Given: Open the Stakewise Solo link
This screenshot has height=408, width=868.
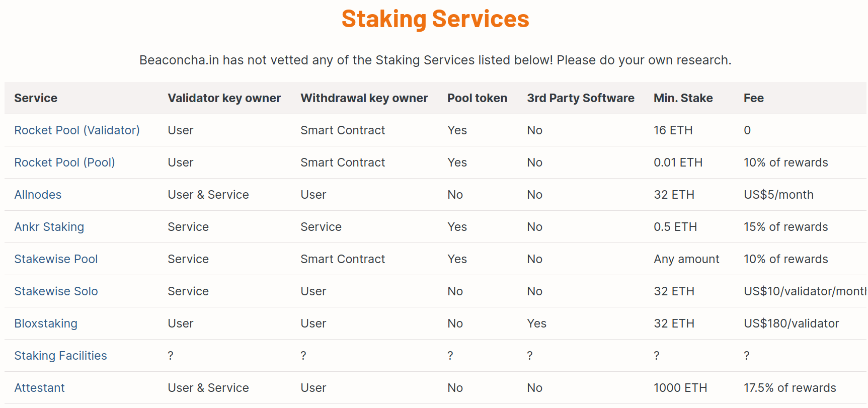Looking at the screenshot, I should pyautogui.click(x=56, y=291).
